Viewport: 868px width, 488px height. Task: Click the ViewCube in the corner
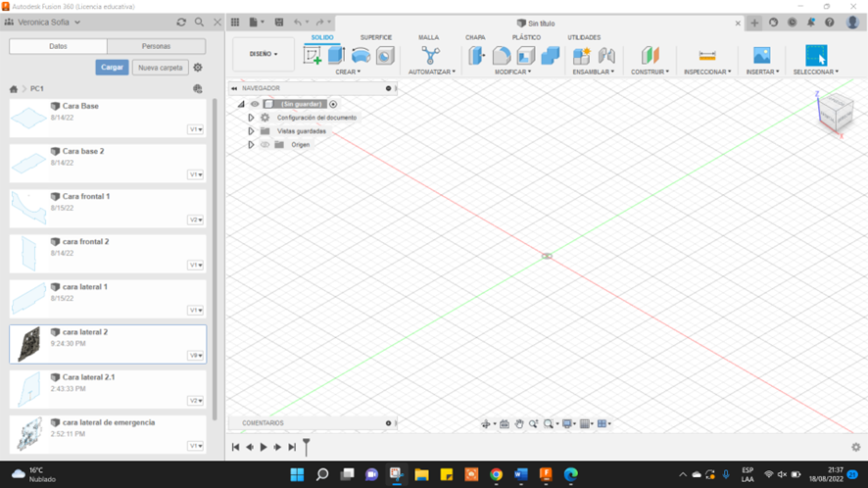[835, 113]
